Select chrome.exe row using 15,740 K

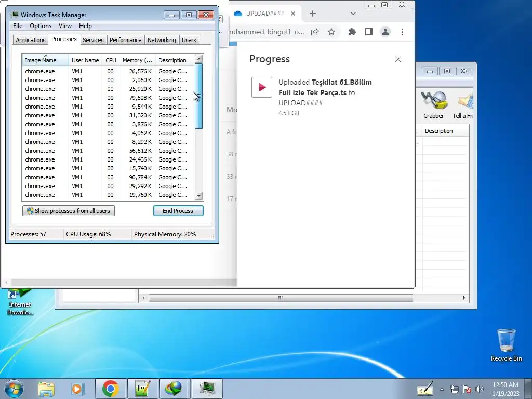point(108,168)
